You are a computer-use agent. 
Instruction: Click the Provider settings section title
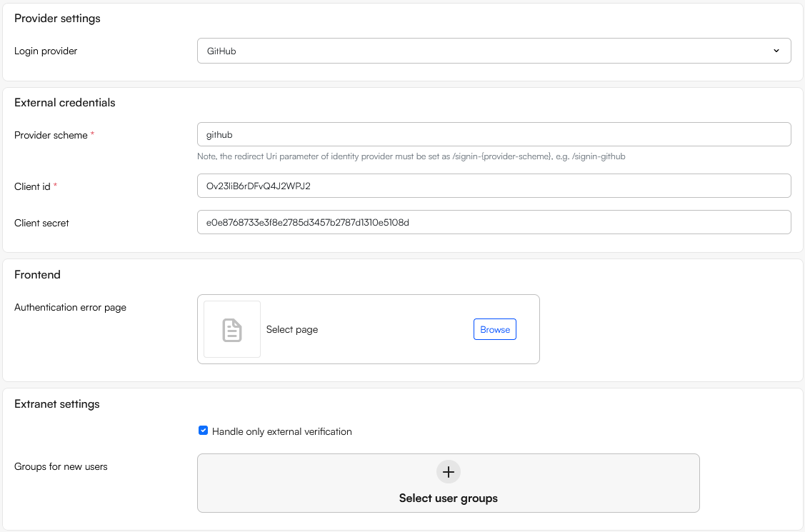coord(57,19)
